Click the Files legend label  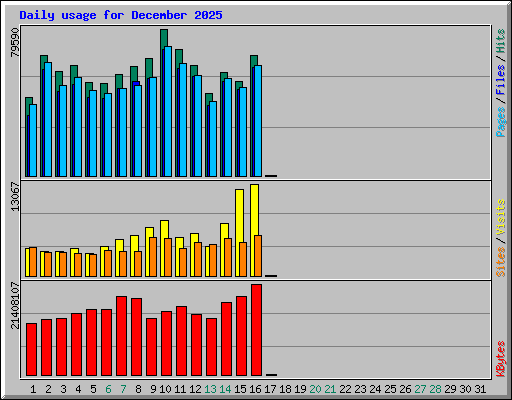[x=501, y=80]
